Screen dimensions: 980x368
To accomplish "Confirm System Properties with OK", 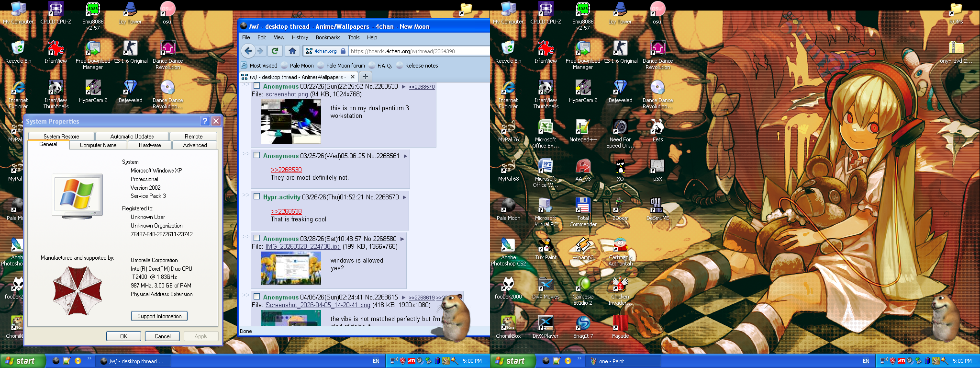I will (x=123, y=336).
